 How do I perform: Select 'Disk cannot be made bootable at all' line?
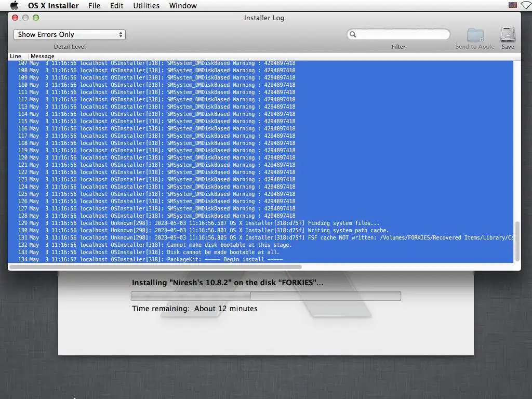point(261,252)
